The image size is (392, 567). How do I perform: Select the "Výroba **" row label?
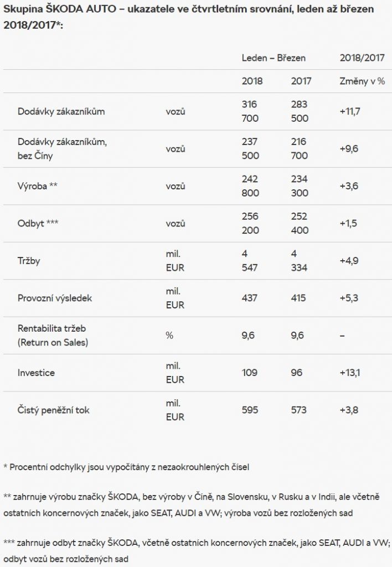pyautogui.click(x=37, y=186)
